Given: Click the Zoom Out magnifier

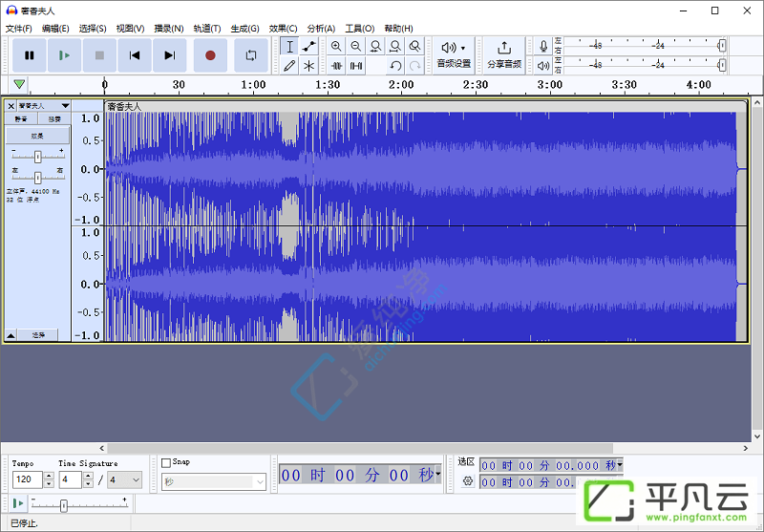Looking at the screenshot, I should click(355, 46).
